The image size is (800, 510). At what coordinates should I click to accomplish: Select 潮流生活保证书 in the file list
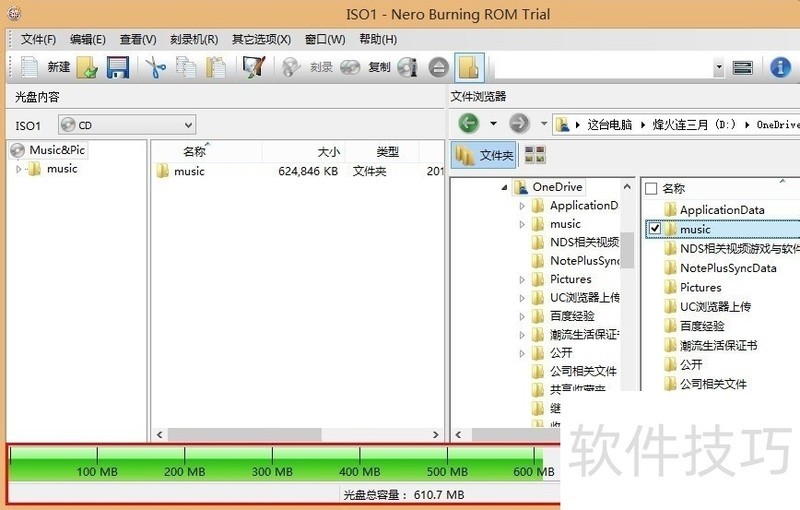(x=718, y=346)
